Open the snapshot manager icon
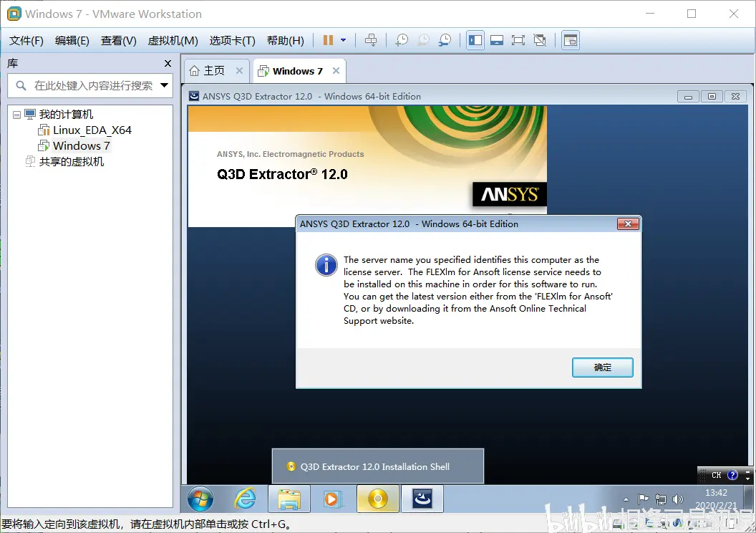756x533 pixels. pos(445,41)
